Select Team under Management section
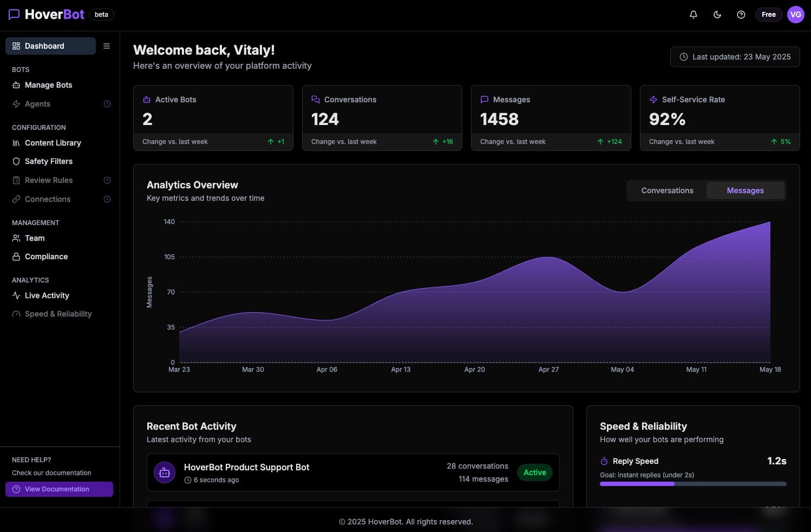811x532 pixels. tap(34, 238)
